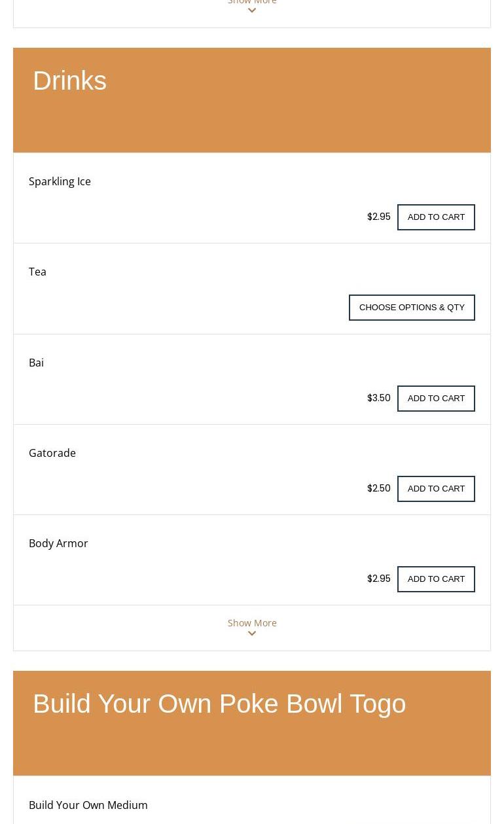Add Gatorade to cart
The width and height of the screenshot is (504, 824).
click(x=436, y=489)
